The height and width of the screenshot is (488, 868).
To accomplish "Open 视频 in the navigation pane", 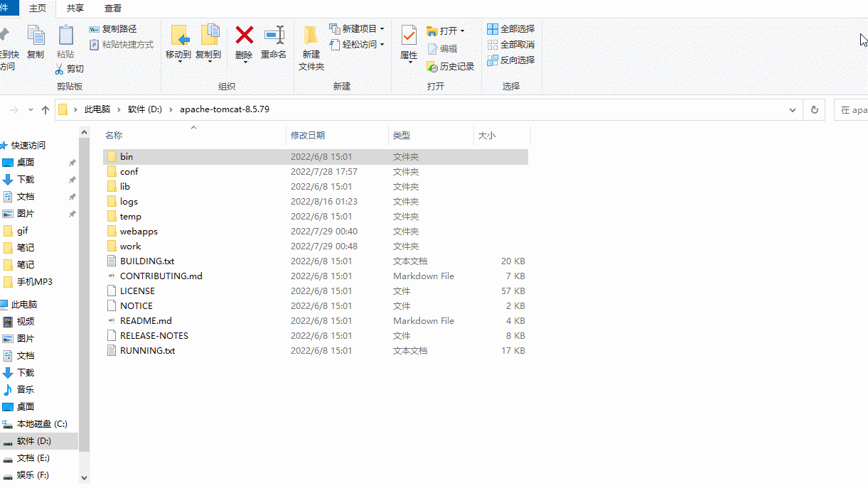I will click(26, 321).
